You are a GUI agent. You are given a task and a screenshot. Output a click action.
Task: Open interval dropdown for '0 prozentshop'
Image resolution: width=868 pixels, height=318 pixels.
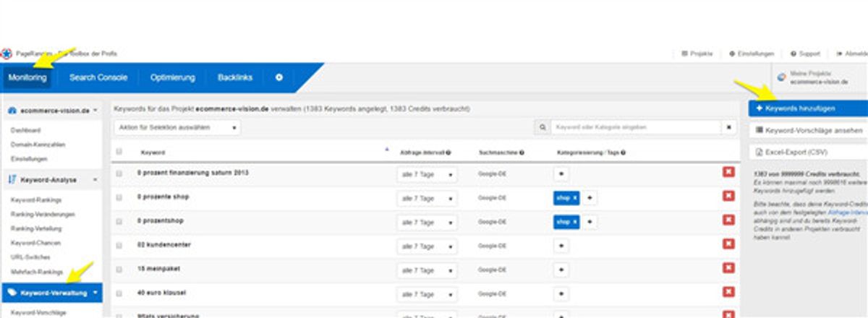pyautogui.click(x=427, y=222)
